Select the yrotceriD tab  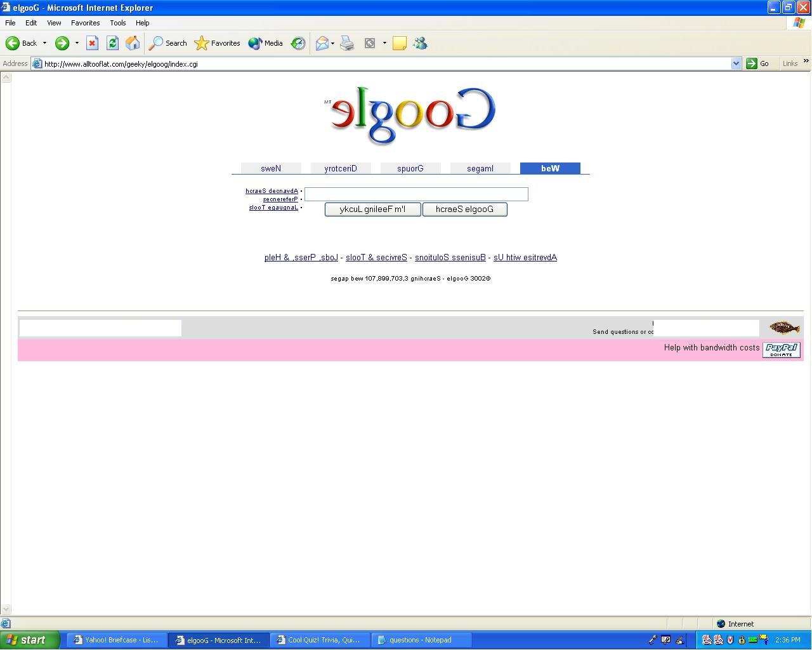tap(341, 168)
